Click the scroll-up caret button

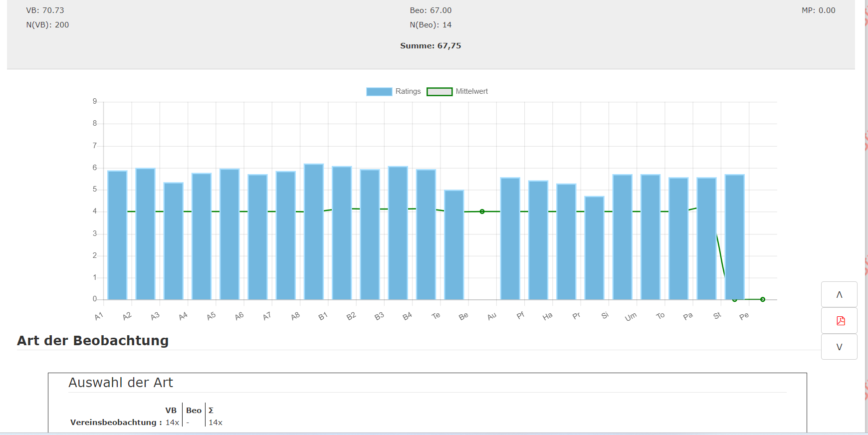pos(839,294)
